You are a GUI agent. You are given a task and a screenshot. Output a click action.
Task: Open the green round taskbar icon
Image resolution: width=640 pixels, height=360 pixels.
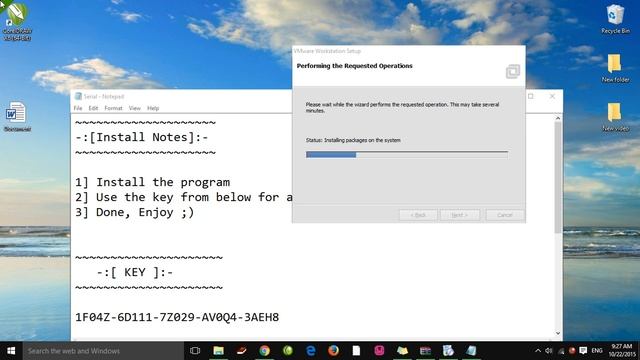pyautogui.click(x=288, y=351)
